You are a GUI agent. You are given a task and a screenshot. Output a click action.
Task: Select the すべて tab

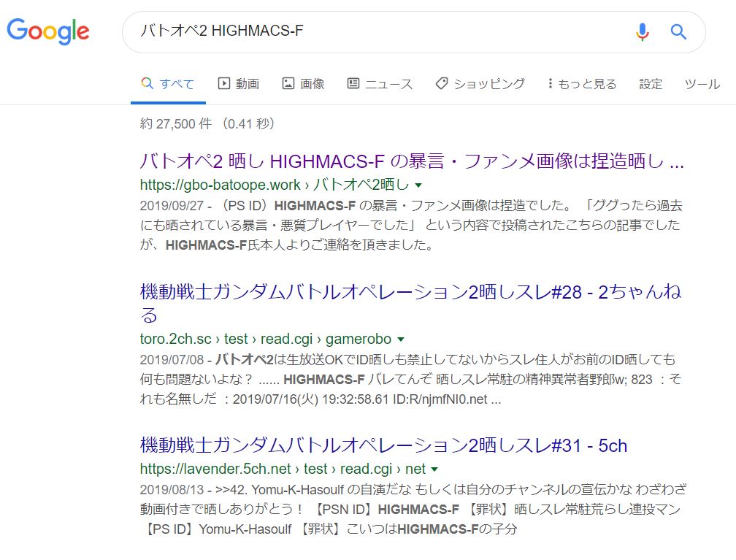[x=168, y=84]
